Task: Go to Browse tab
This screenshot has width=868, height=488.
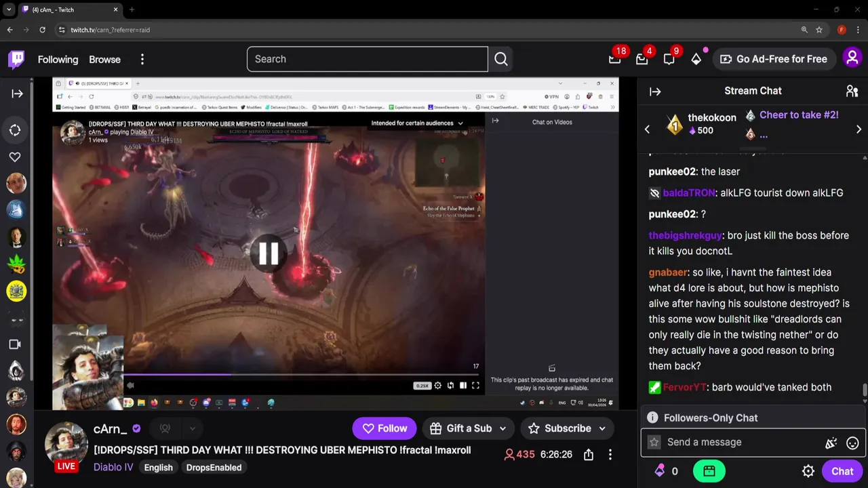Action: [x=104, y=59]
